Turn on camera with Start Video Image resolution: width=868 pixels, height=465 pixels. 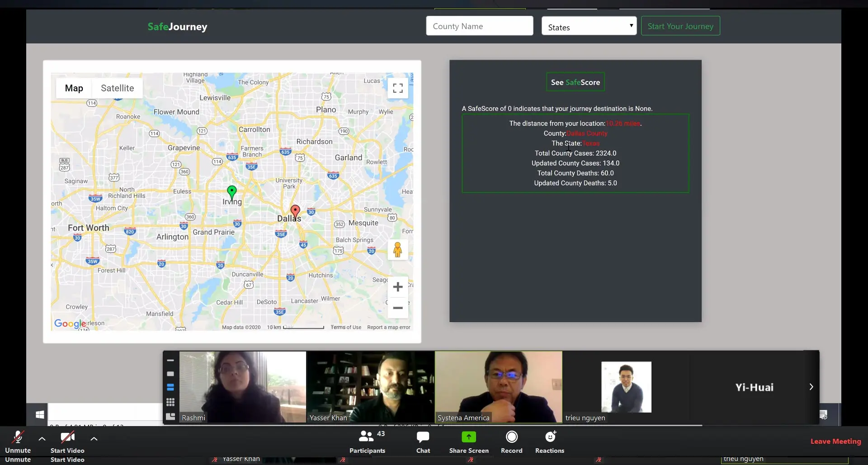(67, 437)
